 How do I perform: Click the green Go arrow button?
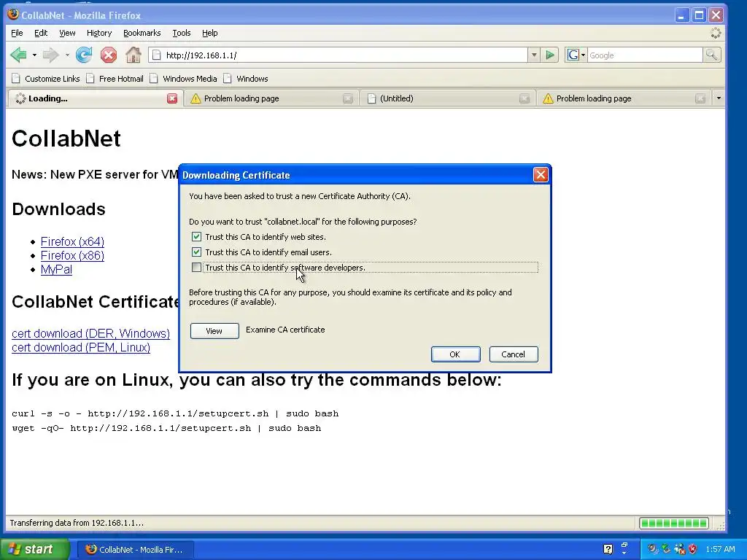[550, 55]
